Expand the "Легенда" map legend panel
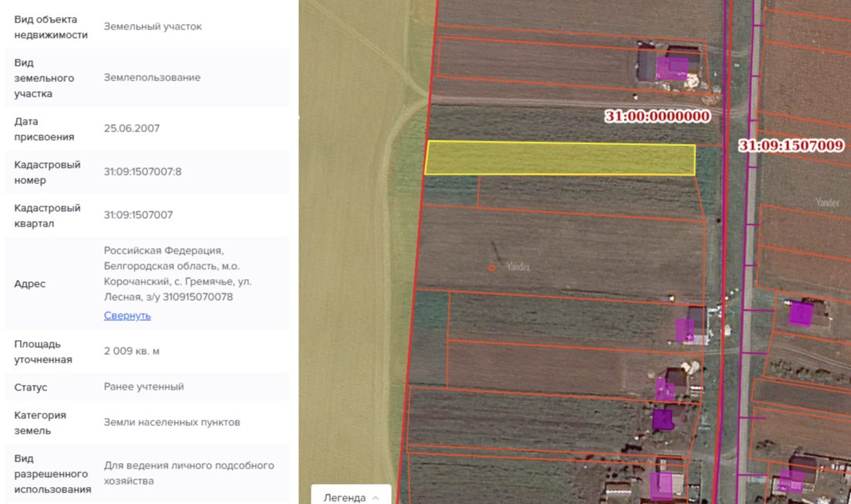Screen dimensions: 851x504 tap(351, 498)
